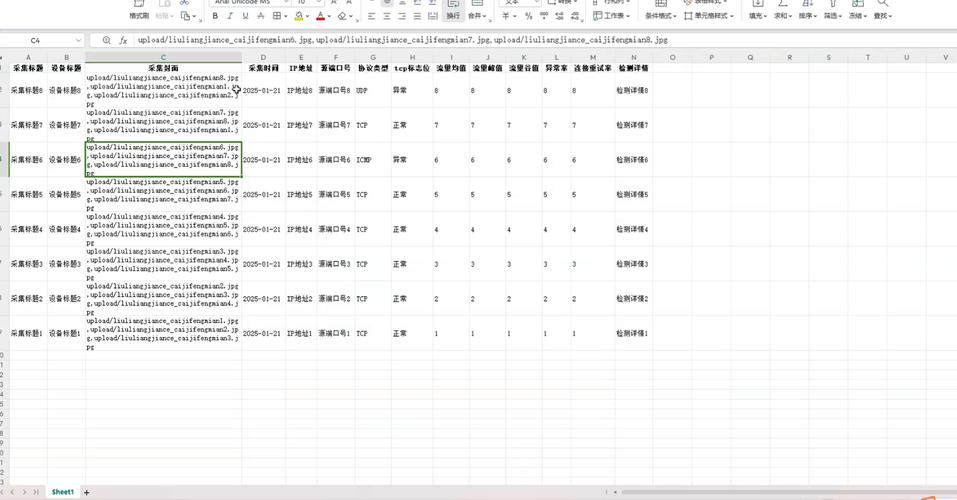Viewport: 957px width, 500px height.
Task: Apply the yellow fill color swatch
Action: coord(298,16)
